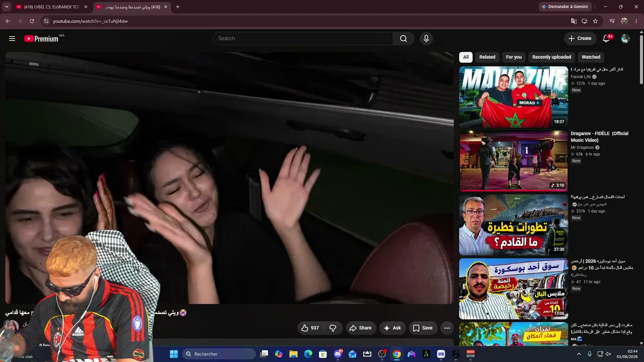Expand the tab search dropdown

7,7
